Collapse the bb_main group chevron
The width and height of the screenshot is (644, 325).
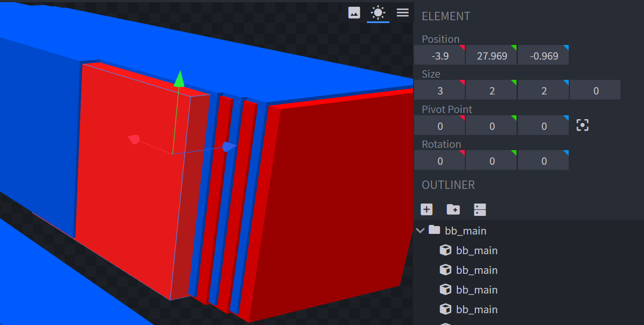coord(420,231)
